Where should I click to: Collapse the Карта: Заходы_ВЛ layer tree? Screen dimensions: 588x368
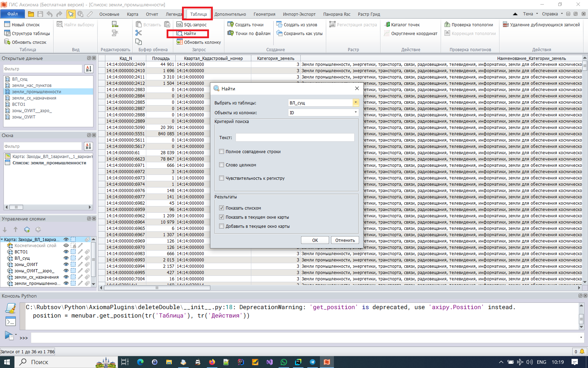coord(2,240)
